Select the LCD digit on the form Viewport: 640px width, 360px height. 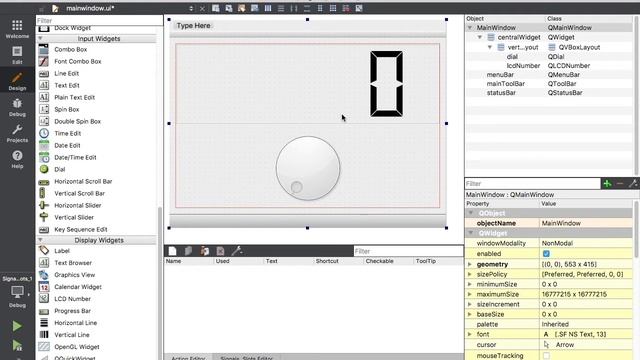coord(386,84)
